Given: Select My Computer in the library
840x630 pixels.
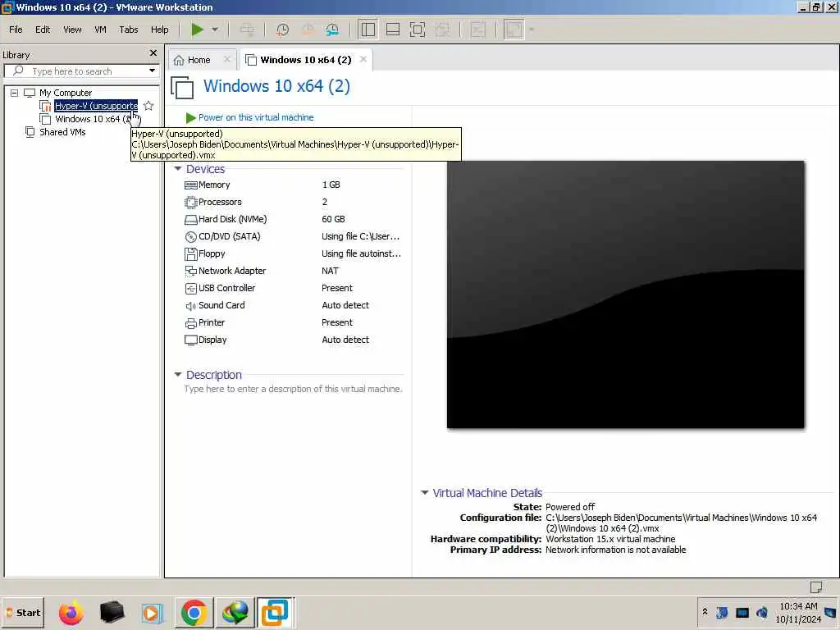Looking at the screenshot, I should (66, 94).
